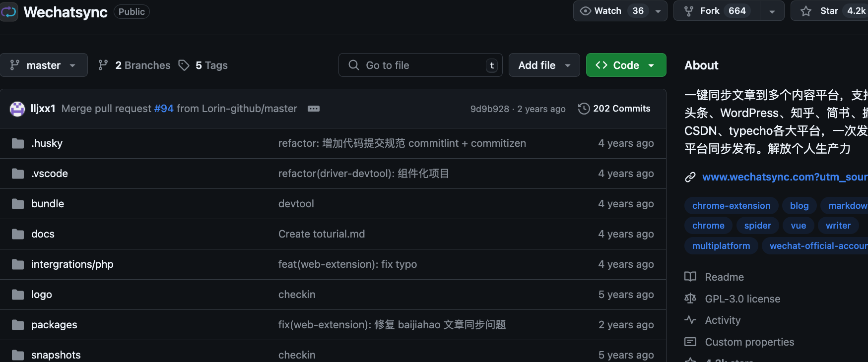Viewport: 868px width, 362px height.
Task: Click the link icon beside website URL
Action: coord(690,177)
